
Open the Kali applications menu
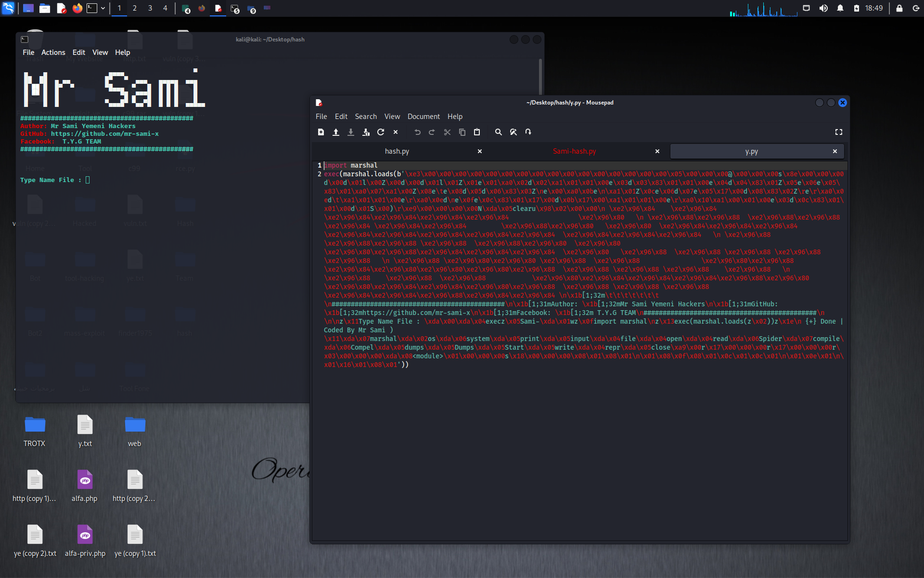pyautogui.click(x=8, y=8)
